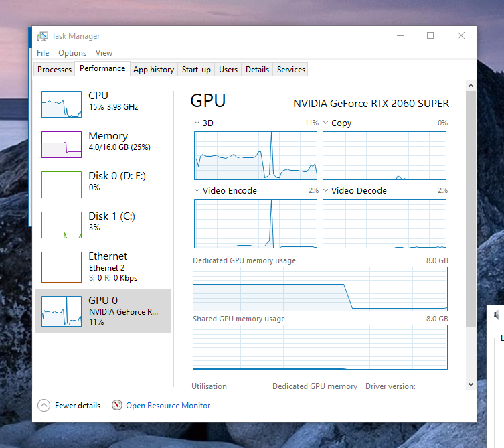The image size is (504, 448).
Task: Click the speaker icon in the window behind
Action: (497, 315)
